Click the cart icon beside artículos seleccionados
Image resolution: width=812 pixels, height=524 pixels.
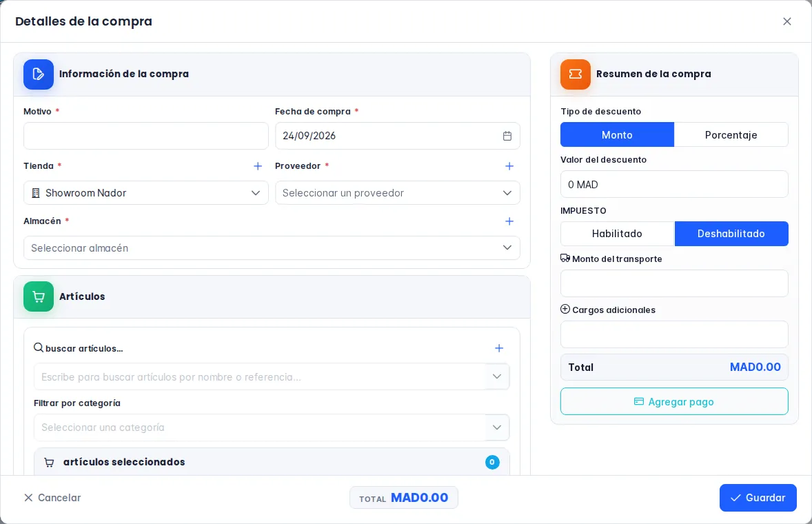(x=49, y=463)
